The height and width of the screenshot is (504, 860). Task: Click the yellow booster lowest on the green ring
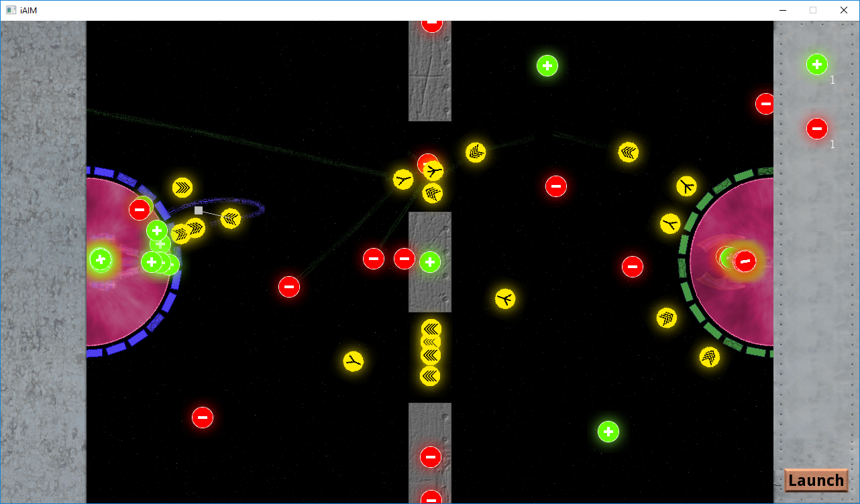710,357
